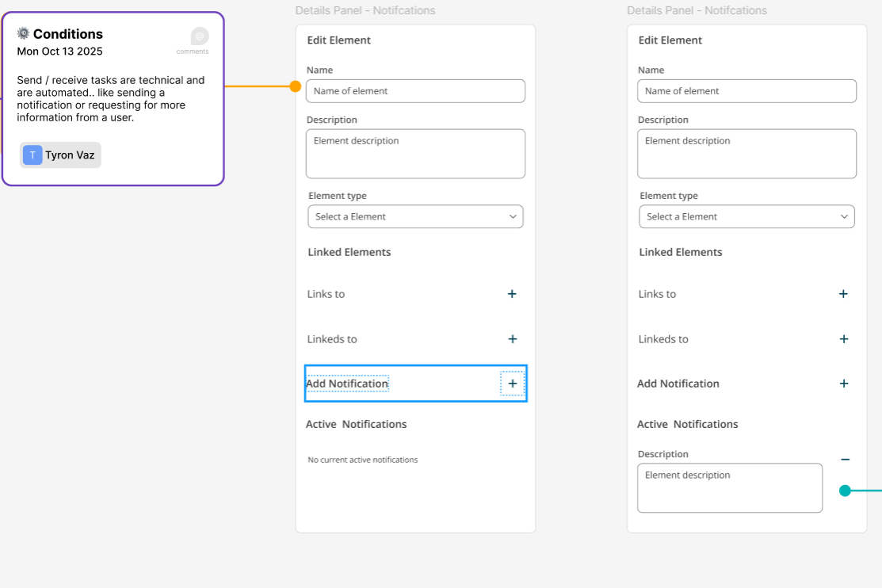Click Active Notifications description box in right panel
Image resolution: width=882 pixels, height=588 pixels.
click(729, 488)
